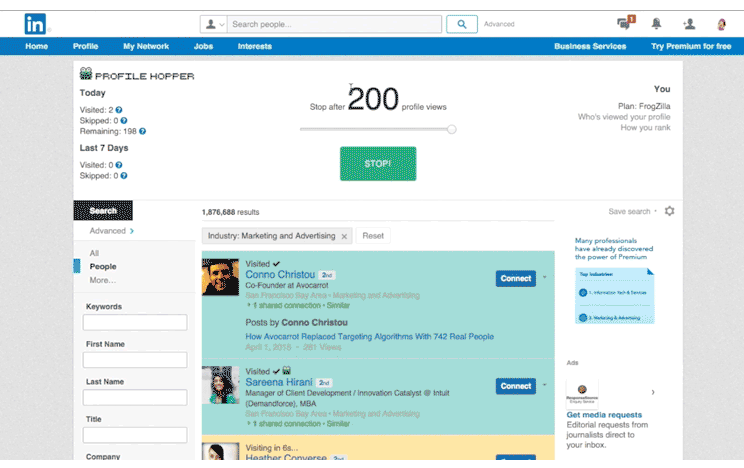Open the Jobs menu item
Viewport: 744px width, 468px height.
coord(203,46)
